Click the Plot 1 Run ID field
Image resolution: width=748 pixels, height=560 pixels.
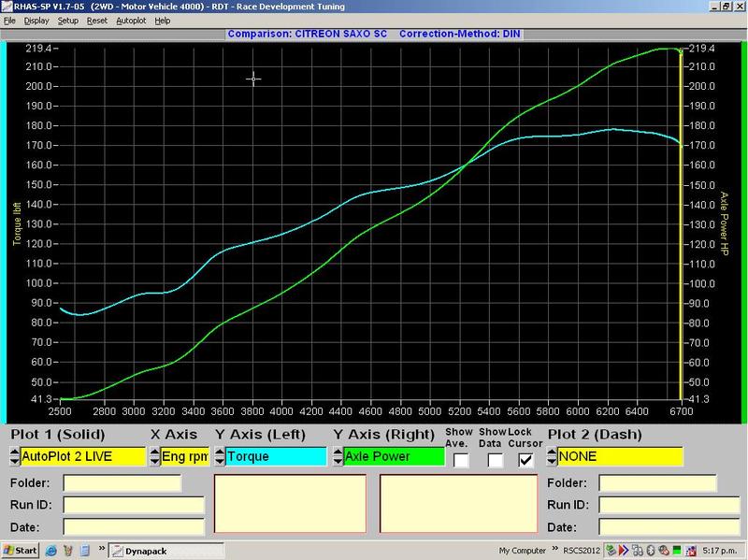click(x=133, y=505)
